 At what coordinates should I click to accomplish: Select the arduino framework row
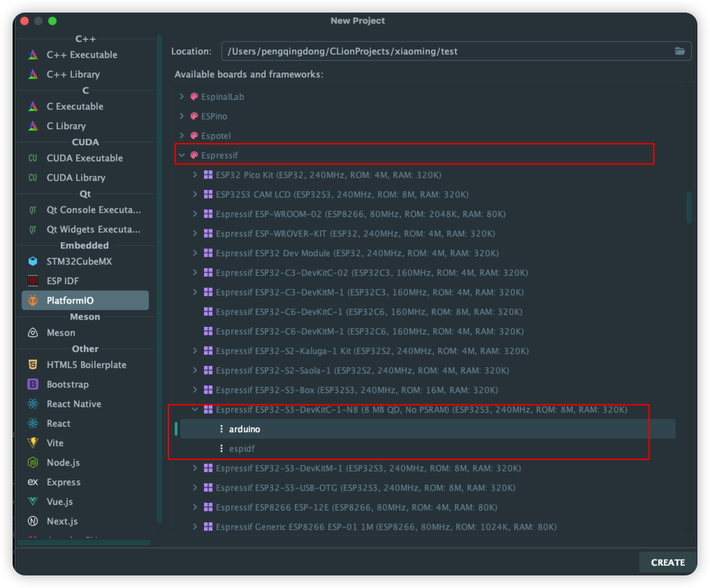(245, 429)
